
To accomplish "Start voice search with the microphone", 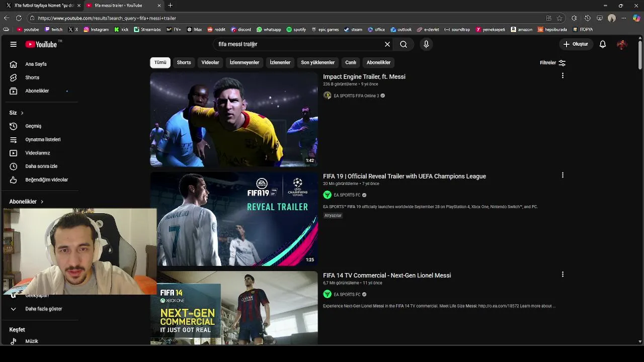I will (426, 44).
